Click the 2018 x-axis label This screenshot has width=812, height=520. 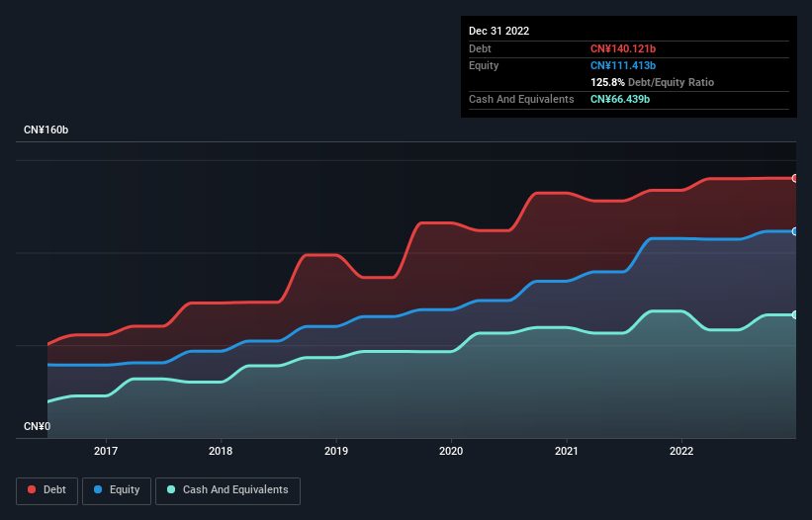pos(221,451)
